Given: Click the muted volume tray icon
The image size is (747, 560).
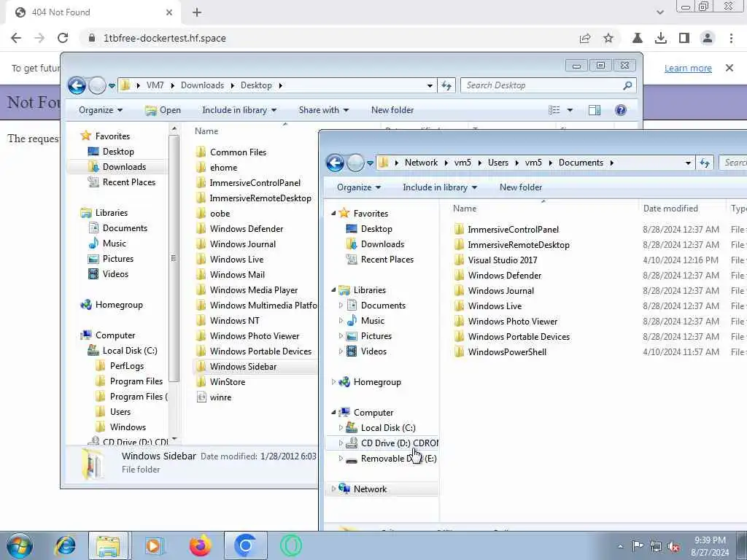Looking at the screenshot, I should pyautogui.click(x=673, y=546).
